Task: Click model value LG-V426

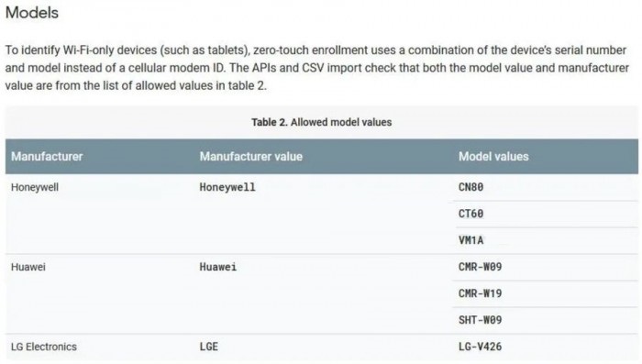Action: point(480,347)
